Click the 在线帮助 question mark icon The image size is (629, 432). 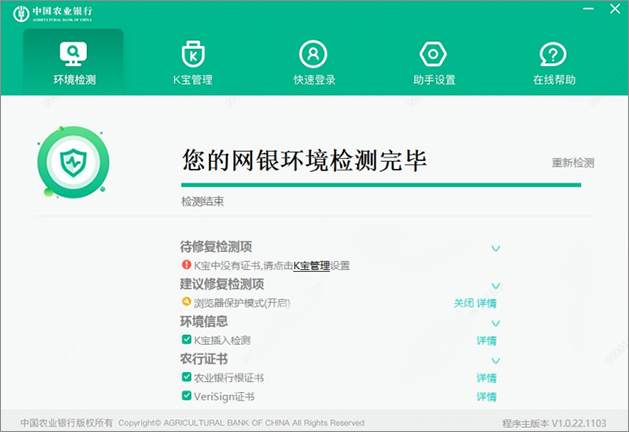(x=553, y=53)
